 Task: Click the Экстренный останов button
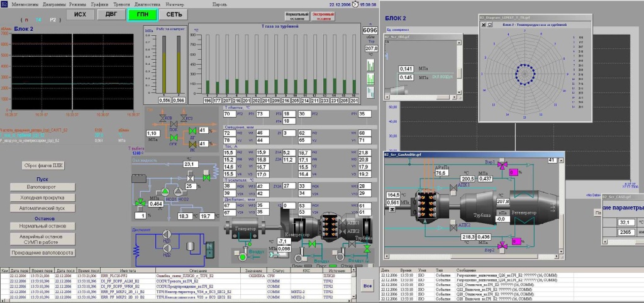point(324,16)
